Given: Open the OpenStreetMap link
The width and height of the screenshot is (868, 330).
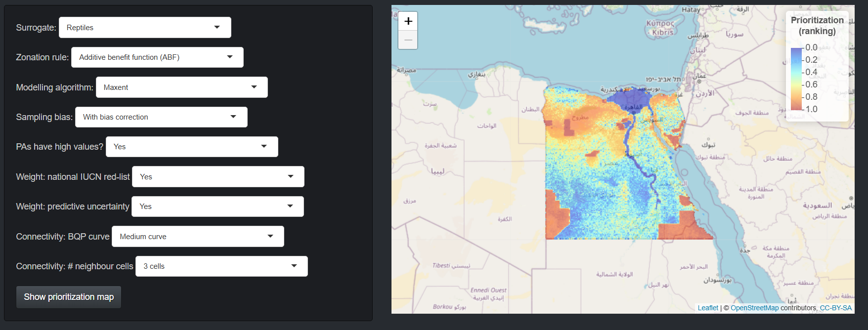Looking at the screenshot, I should [754, 308].
